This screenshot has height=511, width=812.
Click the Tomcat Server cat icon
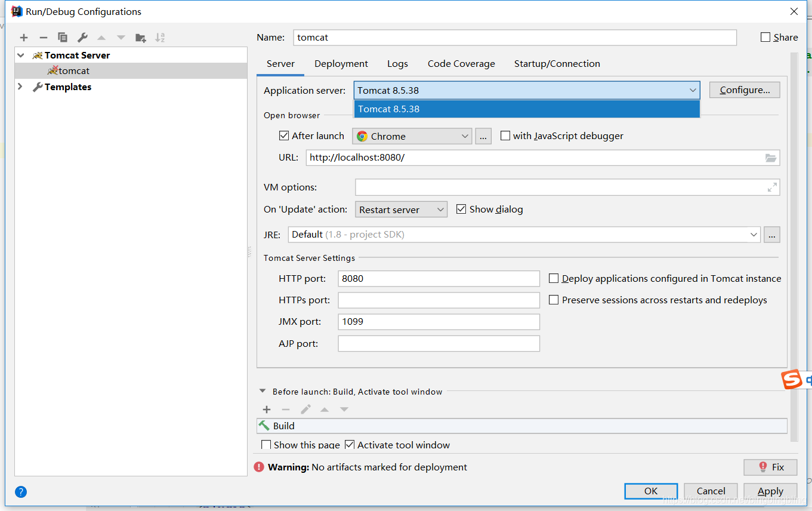38,55
